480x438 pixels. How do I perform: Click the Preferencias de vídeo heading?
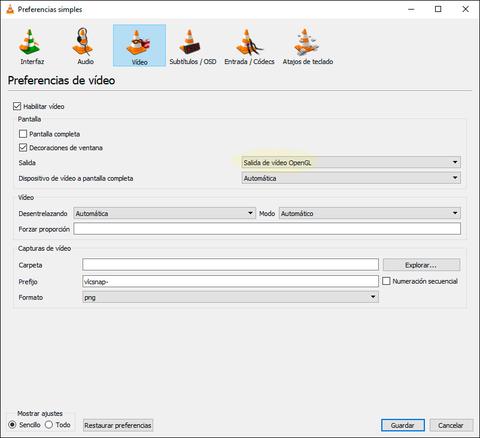coord(61,80)
